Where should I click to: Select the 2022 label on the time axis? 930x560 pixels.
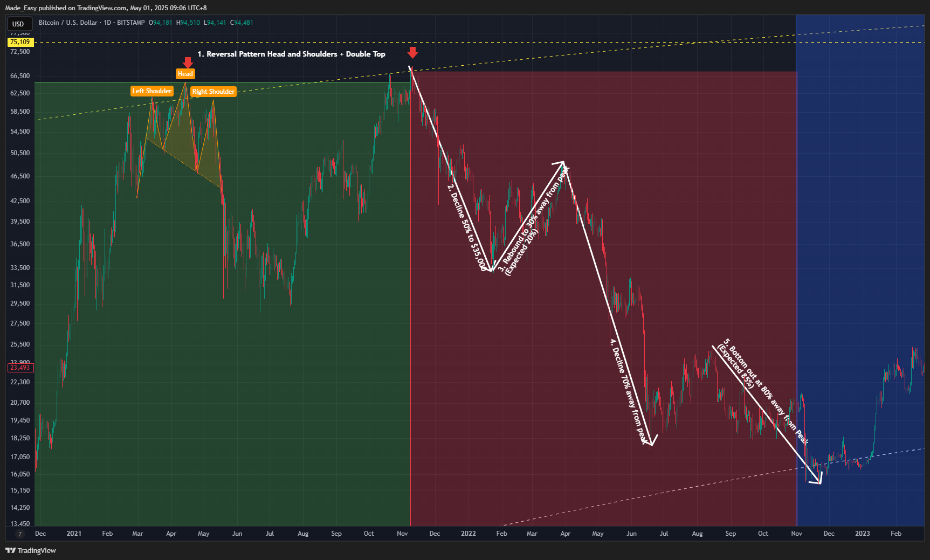(x=468, y=534)
